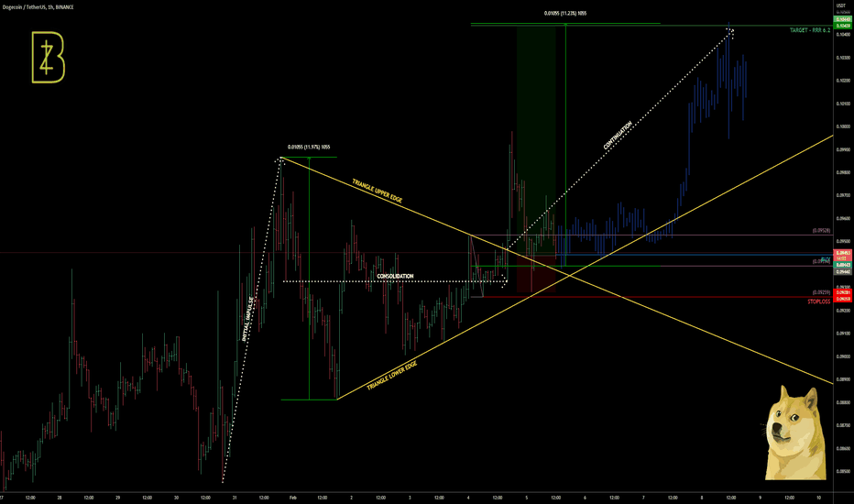The width and height of the screenshot is (854, 504).
Task: Click the 0.10200 price axis label
Action: pos(843,81)
